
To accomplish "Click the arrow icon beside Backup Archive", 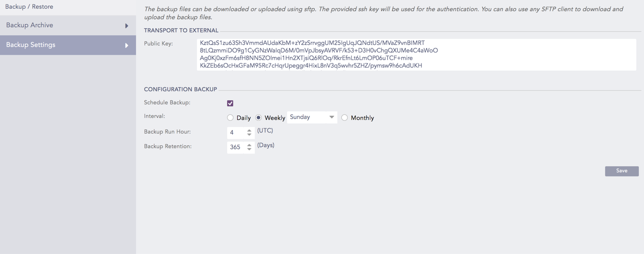I will pyautogui.click(x=126, y=26).
